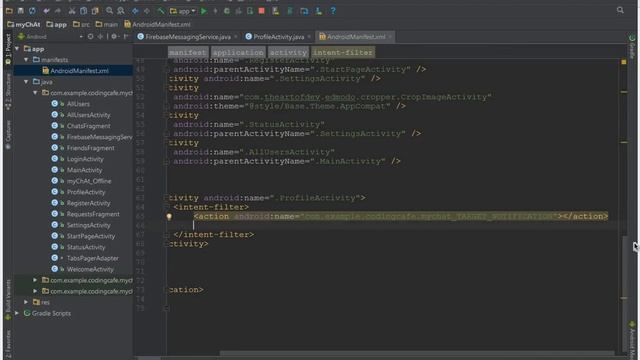Click the collapse all icon in Project panel
640x360 pixels.
[x=100, y=37]
